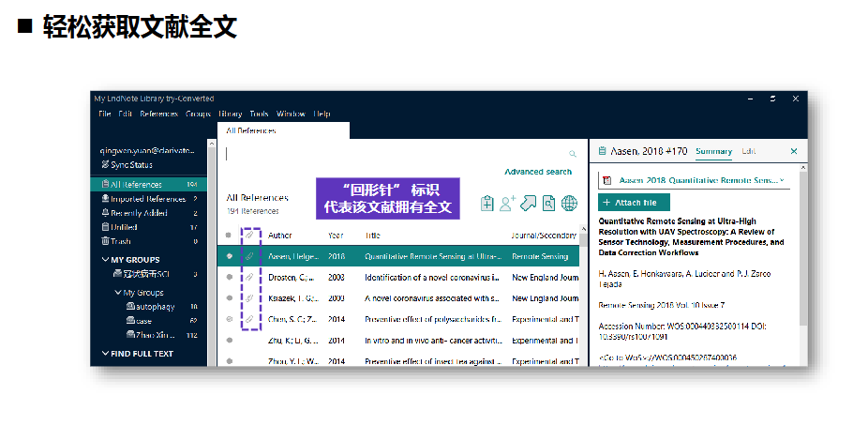Open the attached PDF dropdown arrow
Viewport: 868px width, 426px height.
pyautogui.click(x=782, y=180)
